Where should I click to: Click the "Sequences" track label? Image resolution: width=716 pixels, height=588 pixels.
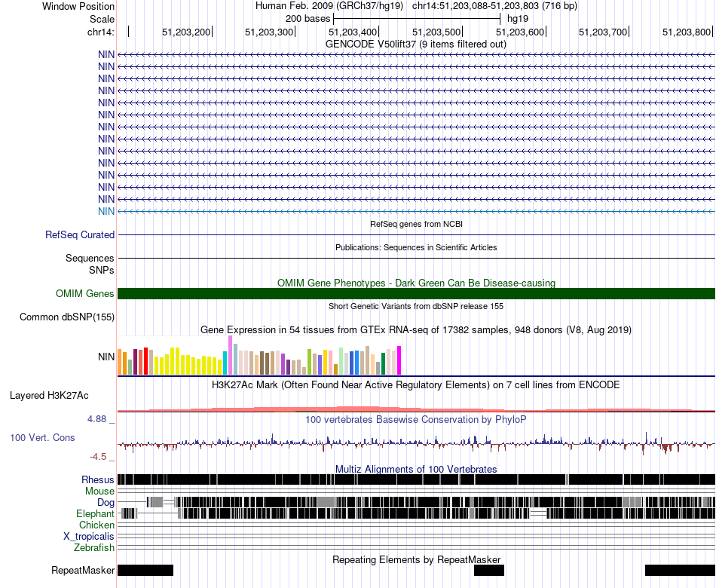click(x=90, y=258)
